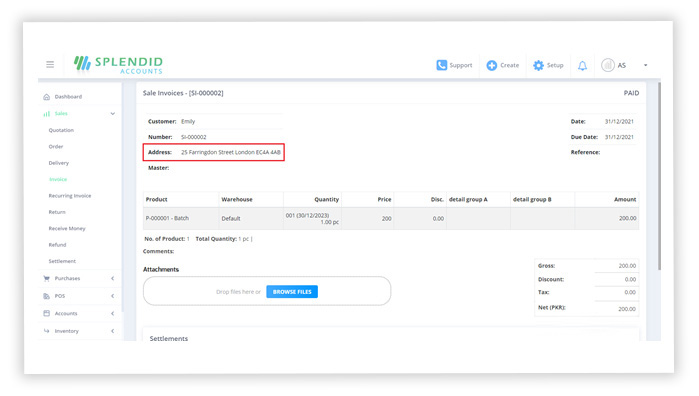699x396 pixels.
Task: Click the Dashboard home icon
Action: pos(46,97)
